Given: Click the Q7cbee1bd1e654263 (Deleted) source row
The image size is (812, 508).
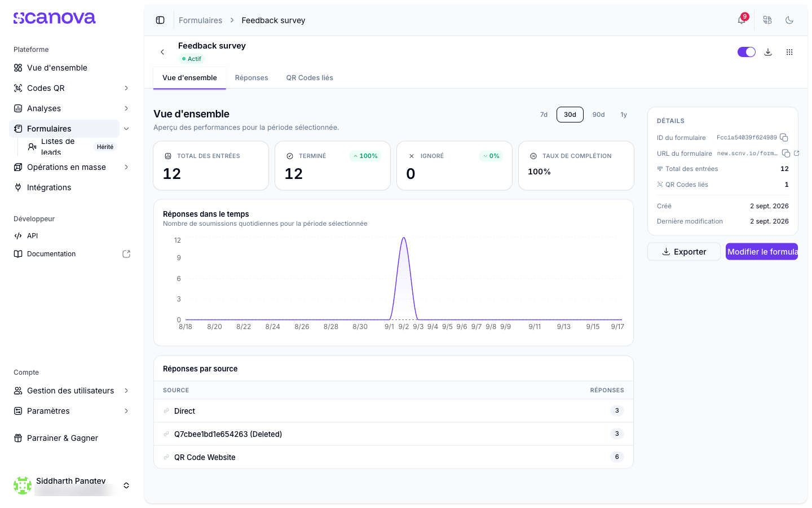Looking at the screenshot, I should [394, 434].
